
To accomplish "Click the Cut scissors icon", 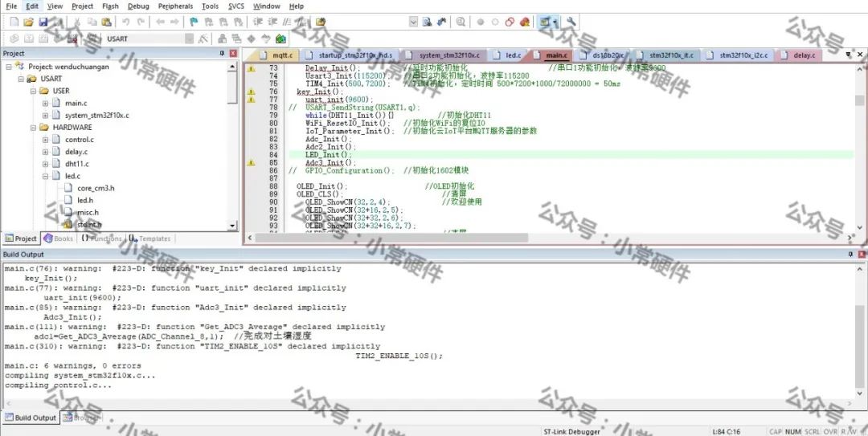I will (x=77, y=22).
